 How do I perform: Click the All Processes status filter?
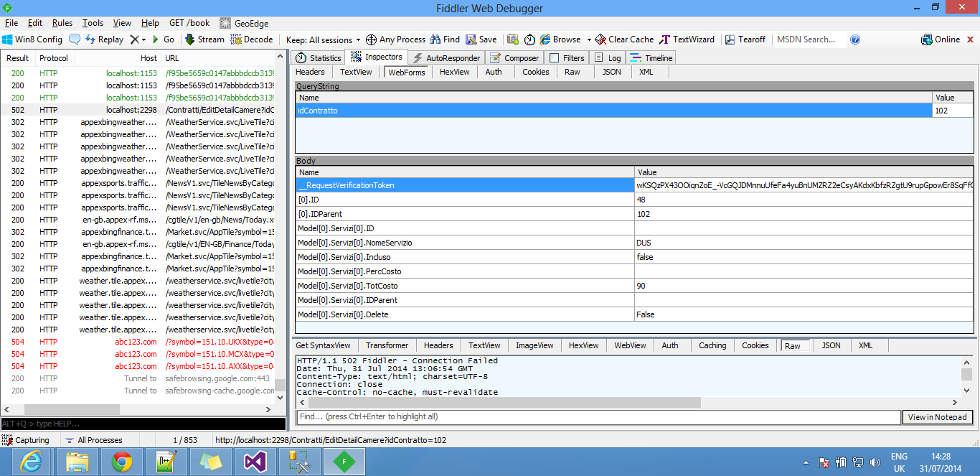[x=93, y=440]
